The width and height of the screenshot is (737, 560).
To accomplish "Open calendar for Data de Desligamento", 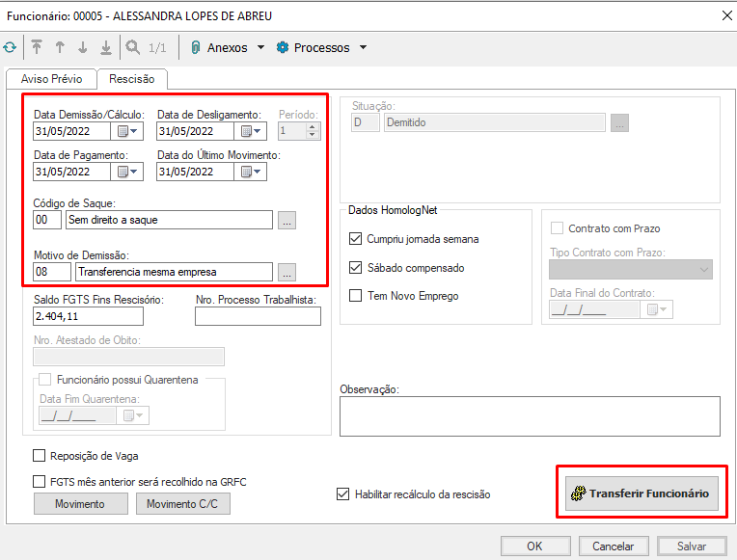I will click(x=251, y=131).
